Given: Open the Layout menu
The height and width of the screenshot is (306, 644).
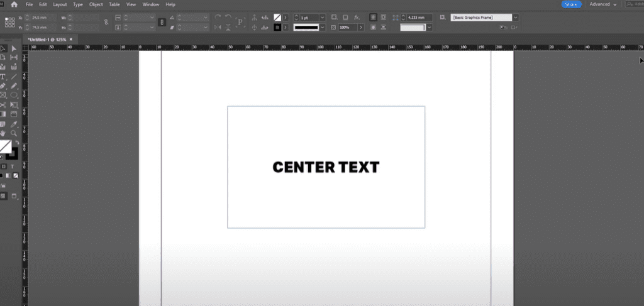Looking at the screenshot, I should click(60, 4).
